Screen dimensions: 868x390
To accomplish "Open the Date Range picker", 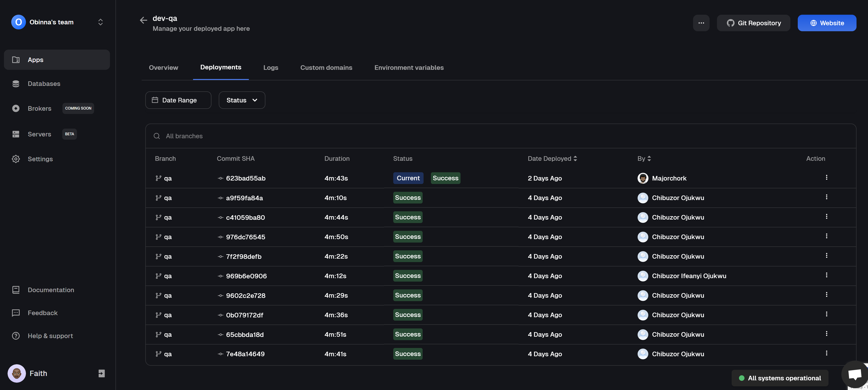I will [178, 100].
